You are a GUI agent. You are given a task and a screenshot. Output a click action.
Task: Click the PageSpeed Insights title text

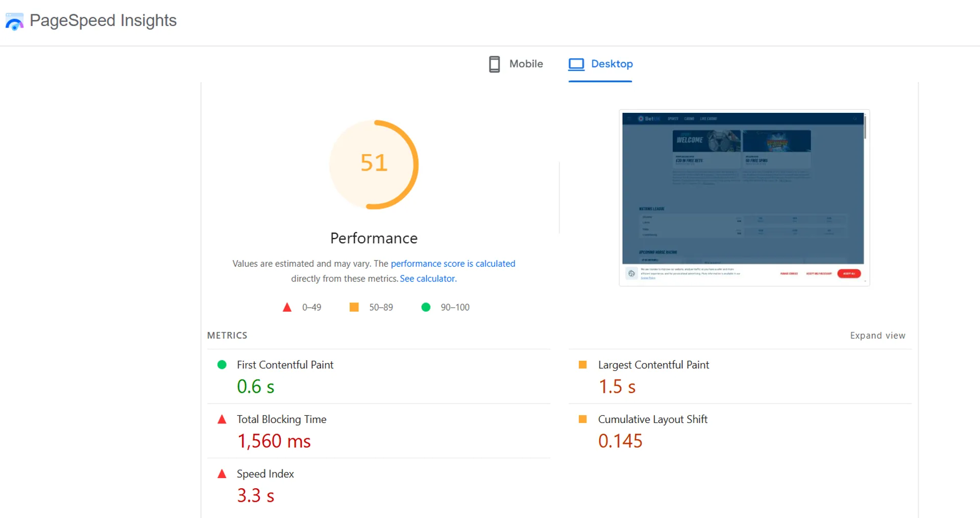click(103, 21)
